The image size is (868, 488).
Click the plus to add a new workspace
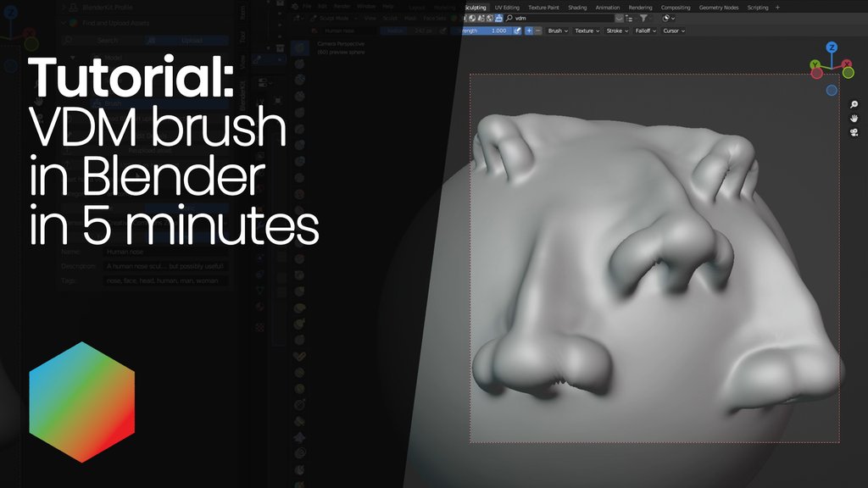point(777,7)
